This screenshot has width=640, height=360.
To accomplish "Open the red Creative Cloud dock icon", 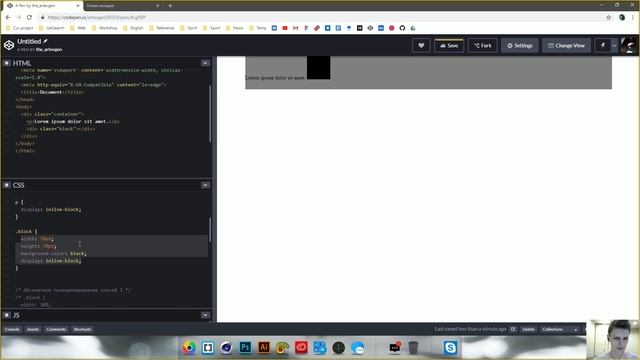I will tap(301, 347).
